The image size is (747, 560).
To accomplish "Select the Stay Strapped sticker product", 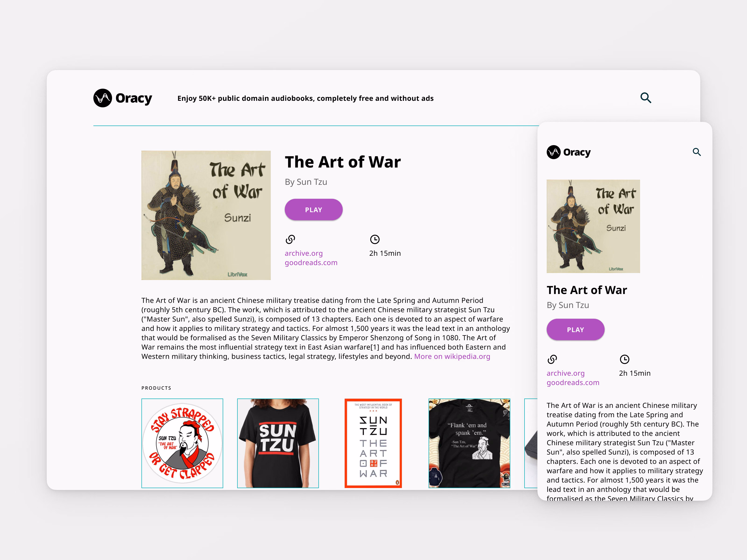I will point(182,443).
